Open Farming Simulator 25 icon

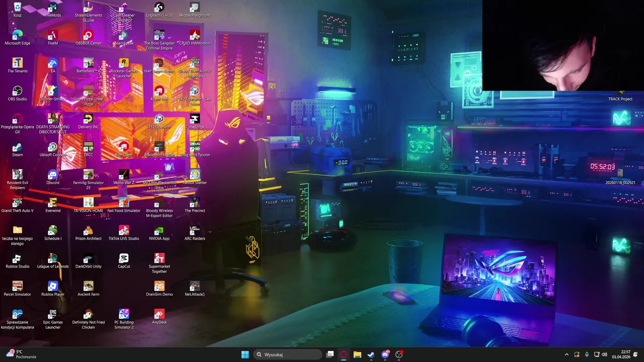[88, 179]
